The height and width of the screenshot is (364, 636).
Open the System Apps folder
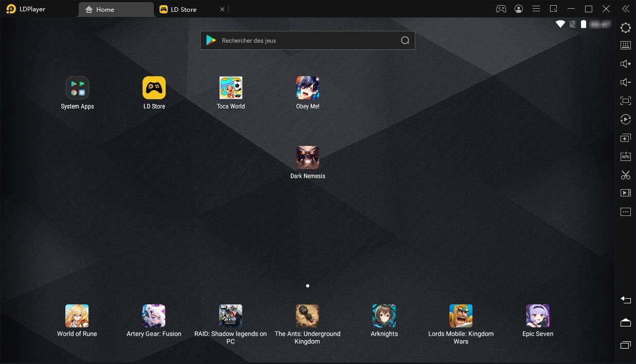77,88
